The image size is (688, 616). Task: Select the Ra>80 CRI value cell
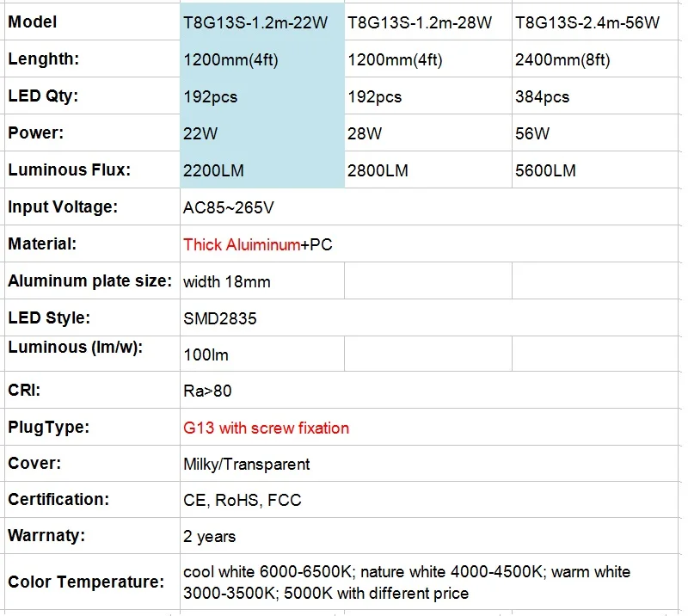click(x=206, y=390)
